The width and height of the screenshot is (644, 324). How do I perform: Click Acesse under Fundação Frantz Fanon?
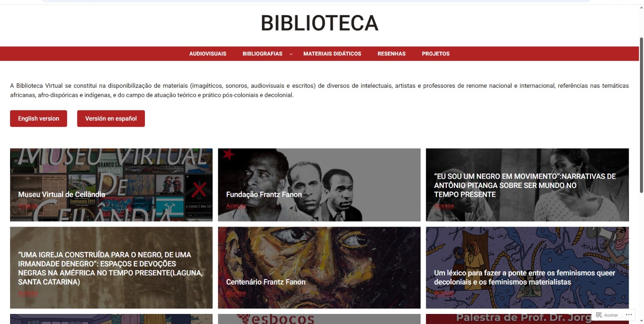pyautogui.click(x=236, y=206)
